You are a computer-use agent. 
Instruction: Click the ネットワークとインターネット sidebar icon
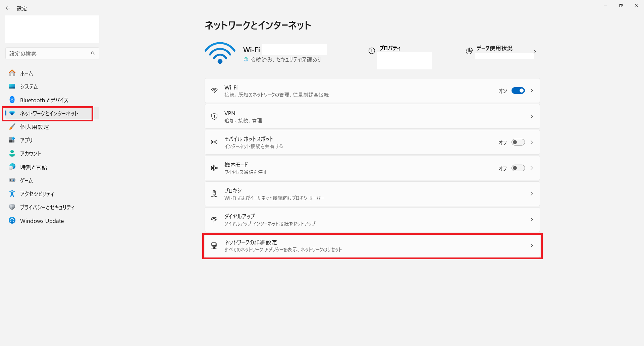pyautogui.click(x=12, y=113)
